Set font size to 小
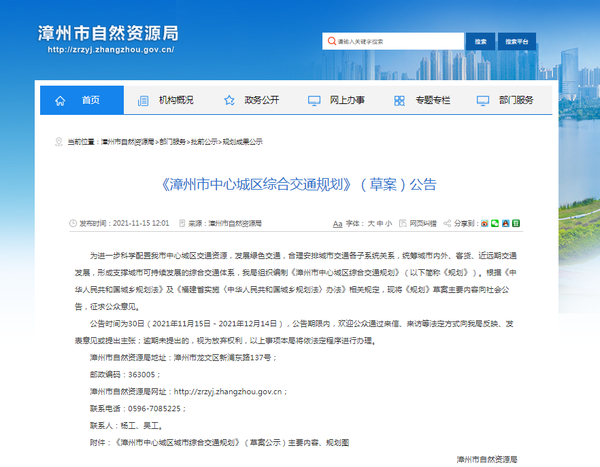Viewport: 600px width, 467px height. [388, 224]
